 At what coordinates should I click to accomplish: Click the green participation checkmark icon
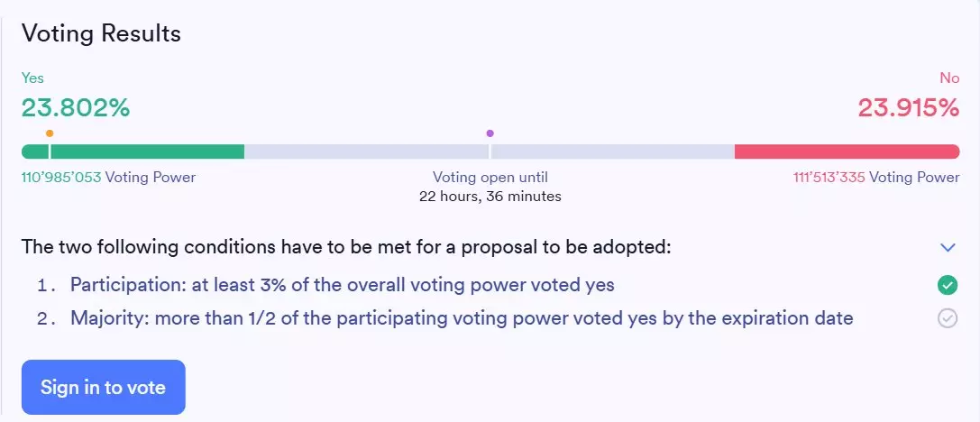[x=948, y=286]
